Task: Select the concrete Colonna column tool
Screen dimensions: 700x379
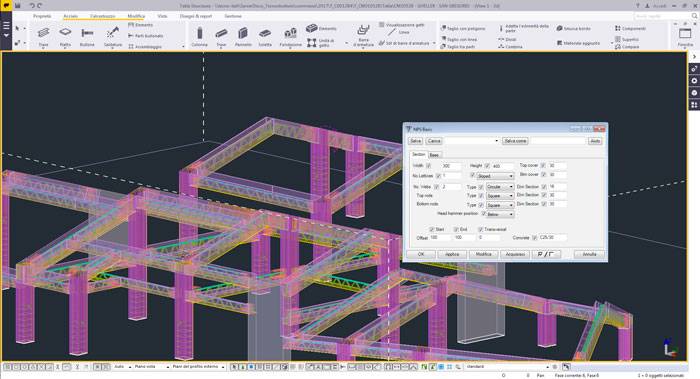Action: [200, 36]
